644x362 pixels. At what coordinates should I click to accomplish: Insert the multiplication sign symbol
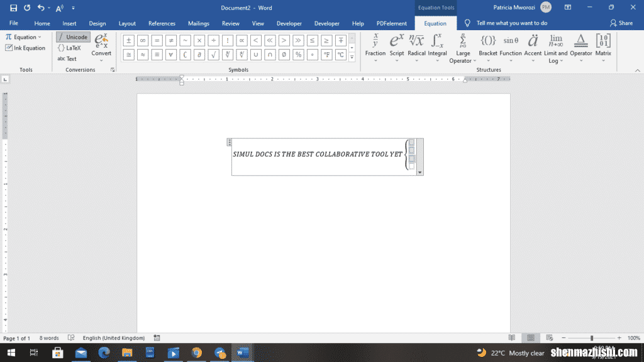(x=199, y=40)
